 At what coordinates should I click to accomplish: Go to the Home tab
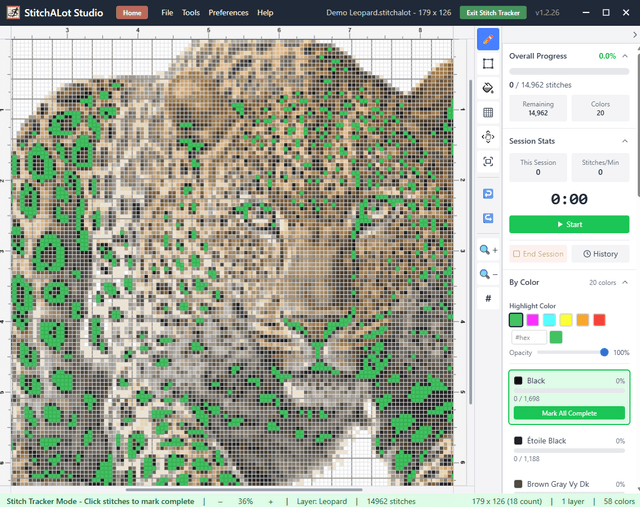[132, 13]
